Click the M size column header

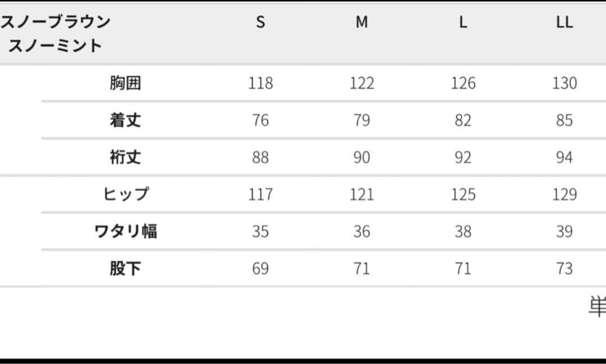tap(362, 22)
